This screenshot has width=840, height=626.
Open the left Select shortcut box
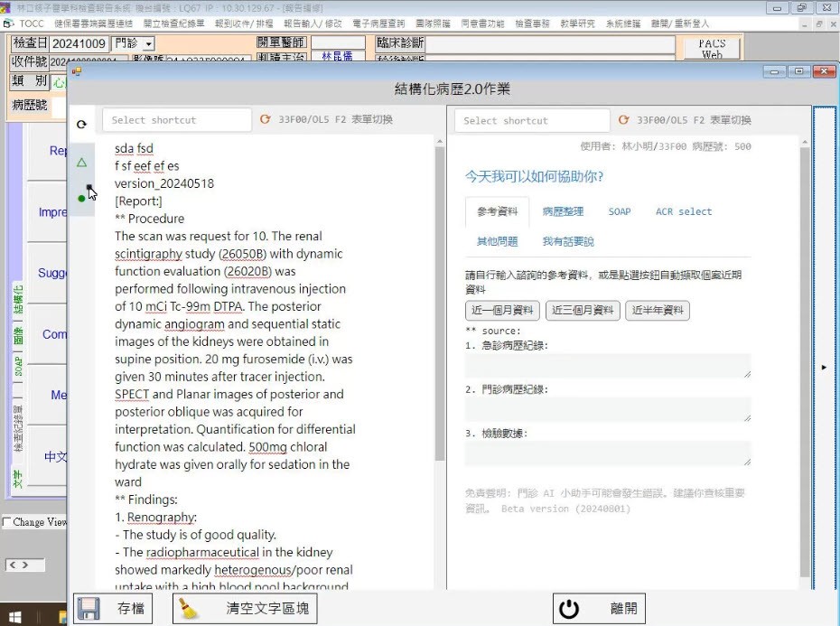176,120
